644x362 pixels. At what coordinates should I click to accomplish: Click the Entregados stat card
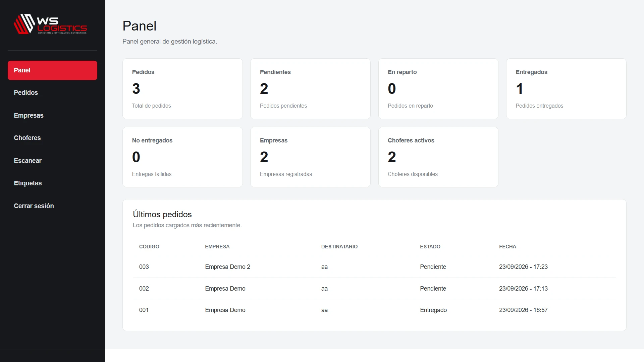(x=566, y=89)
